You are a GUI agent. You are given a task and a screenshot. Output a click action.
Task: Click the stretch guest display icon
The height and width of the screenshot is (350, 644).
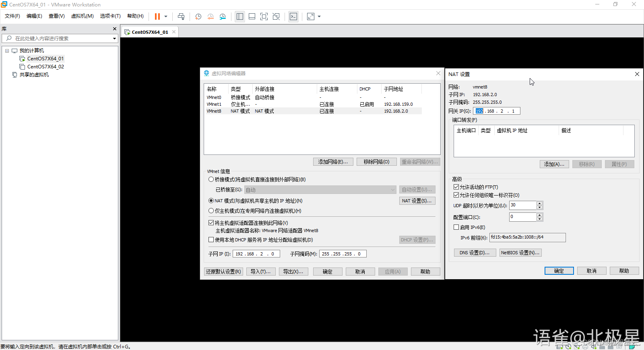311,16
